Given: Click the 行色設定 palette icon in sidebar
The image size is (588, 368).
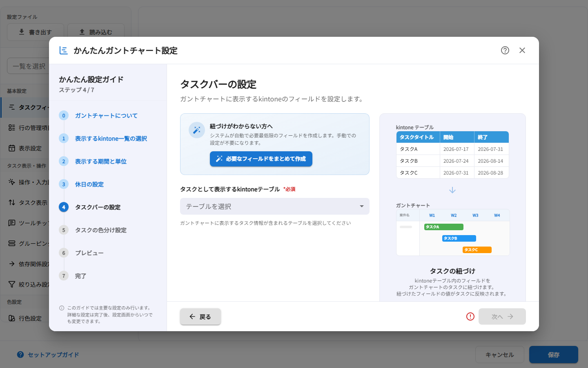Looking at the screenshot, I should (x=12, y=318).
